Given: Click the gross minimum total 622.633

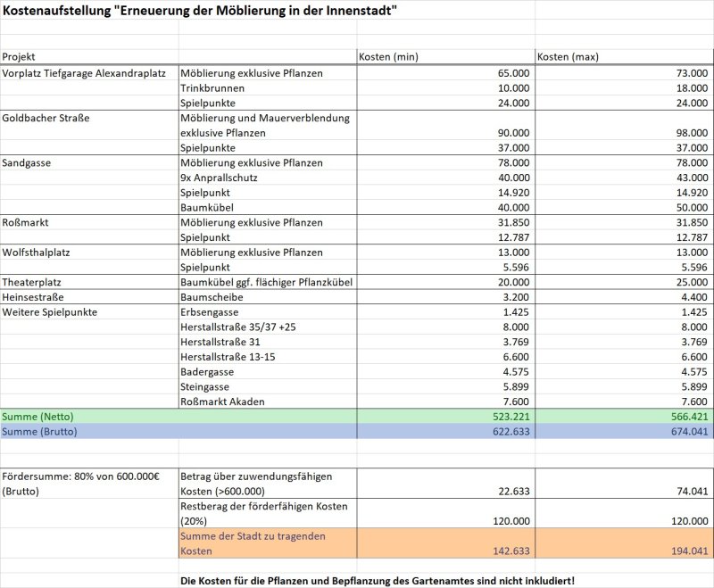Looking at the screenshot, I should 511,432.
